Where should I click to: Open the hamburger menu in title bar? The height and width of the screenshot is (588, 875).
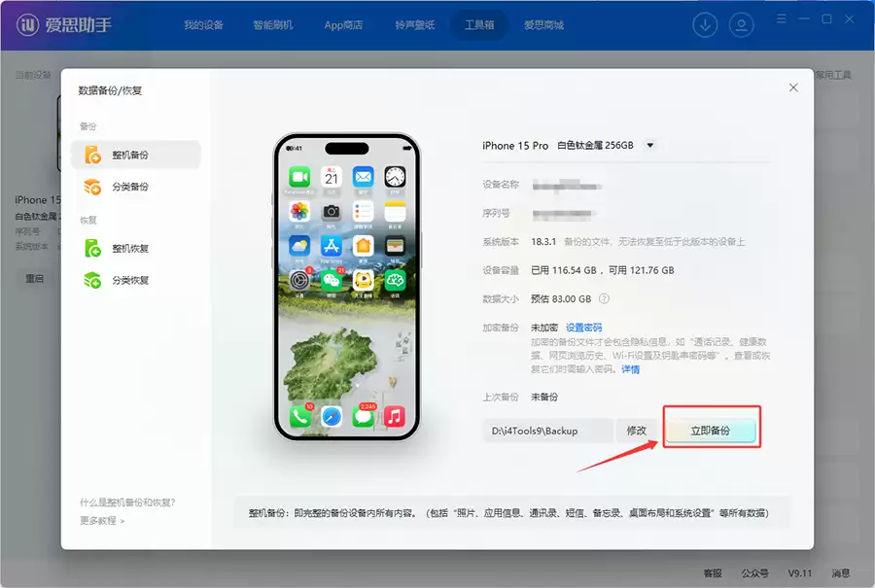(x=782, y=19)
